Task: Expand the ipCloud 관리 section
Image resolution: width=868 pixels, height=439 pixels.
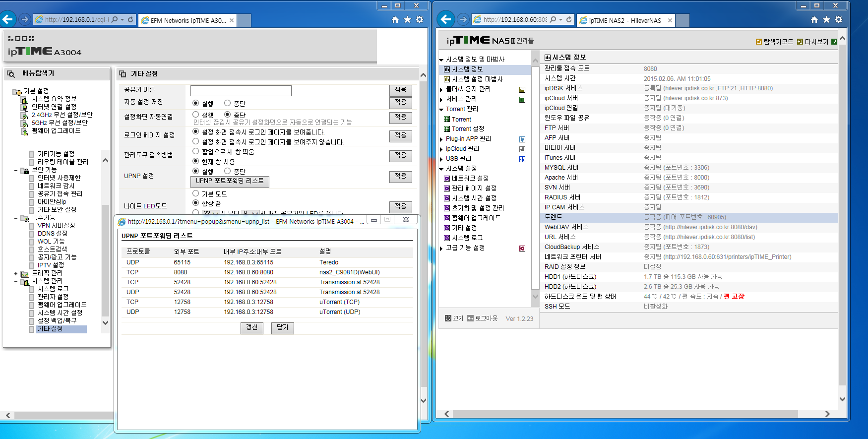Action: click(441, 149)
